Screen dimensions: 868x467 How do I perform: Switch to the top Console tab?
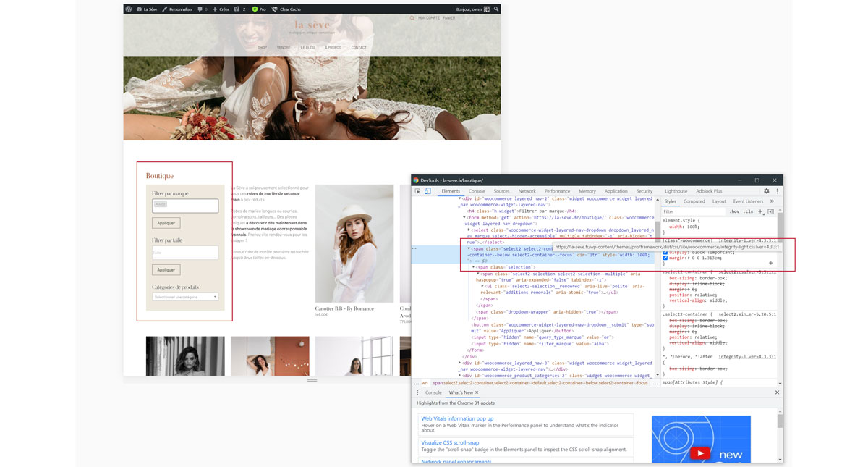[477, 191]
